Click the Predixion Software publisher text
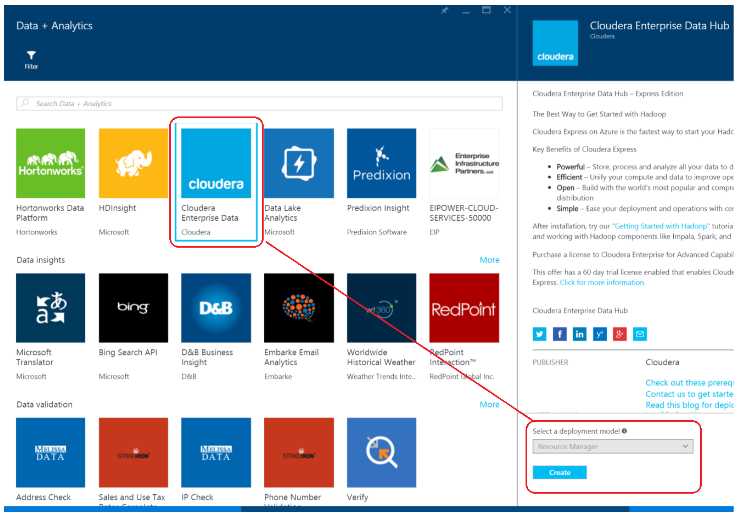 [x=377, y=232]
